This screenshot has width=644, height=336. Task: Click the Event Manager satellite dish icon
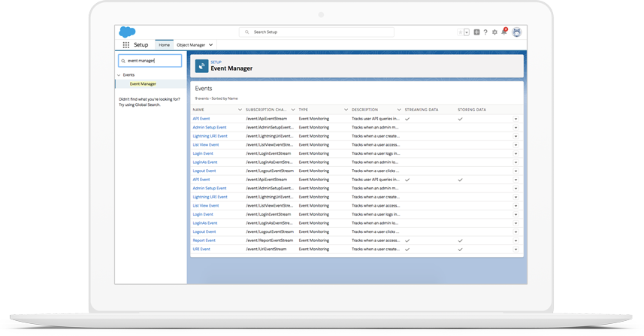coord(201,65)
